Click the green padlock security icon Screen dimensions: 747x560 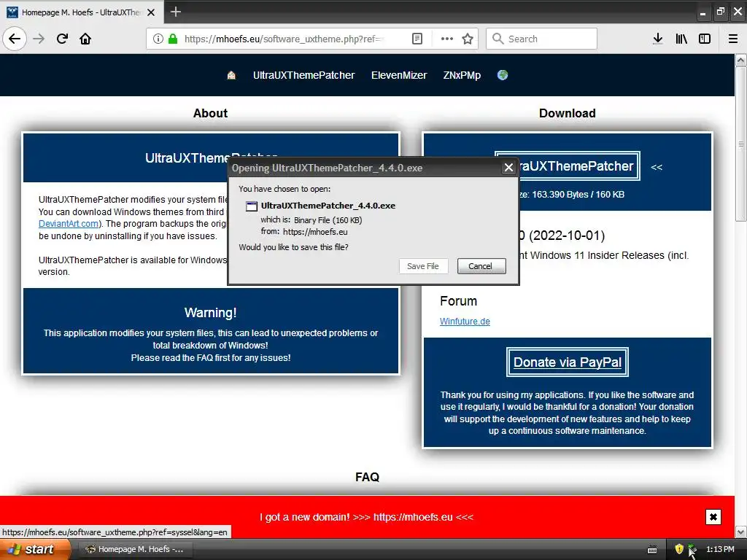coord(173,39)
